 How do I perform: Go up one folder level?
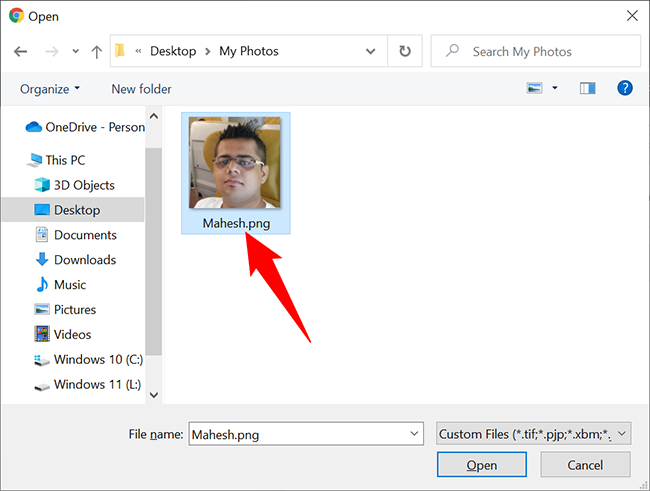tap(97, 51)
